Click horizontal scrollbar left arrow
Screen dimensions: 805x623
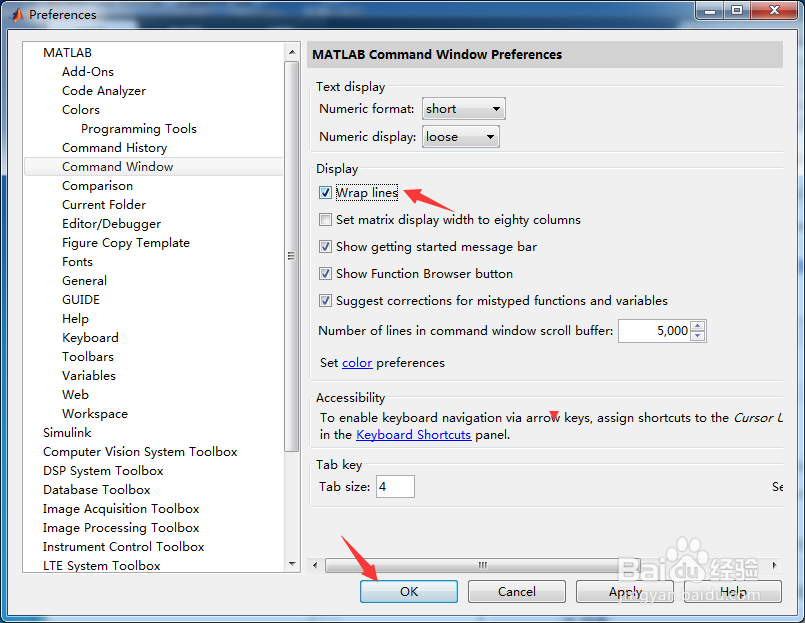[315, 565]
